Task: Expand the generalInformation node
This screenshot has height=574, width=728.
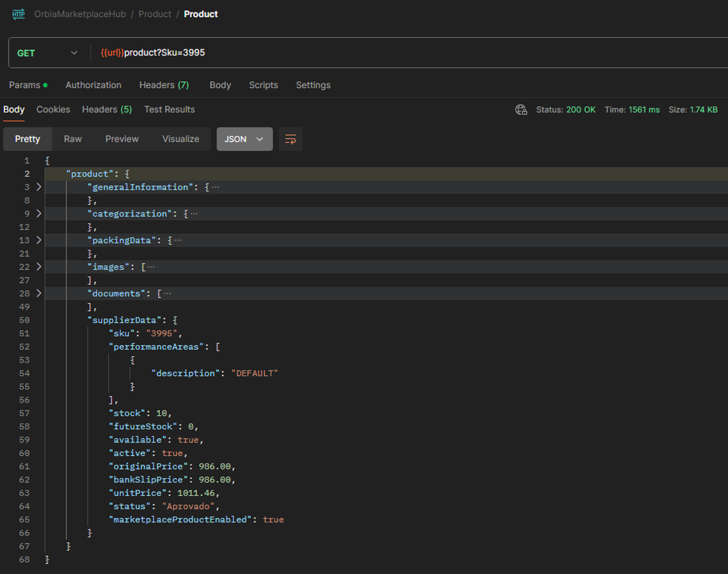Action: point(39,187)
